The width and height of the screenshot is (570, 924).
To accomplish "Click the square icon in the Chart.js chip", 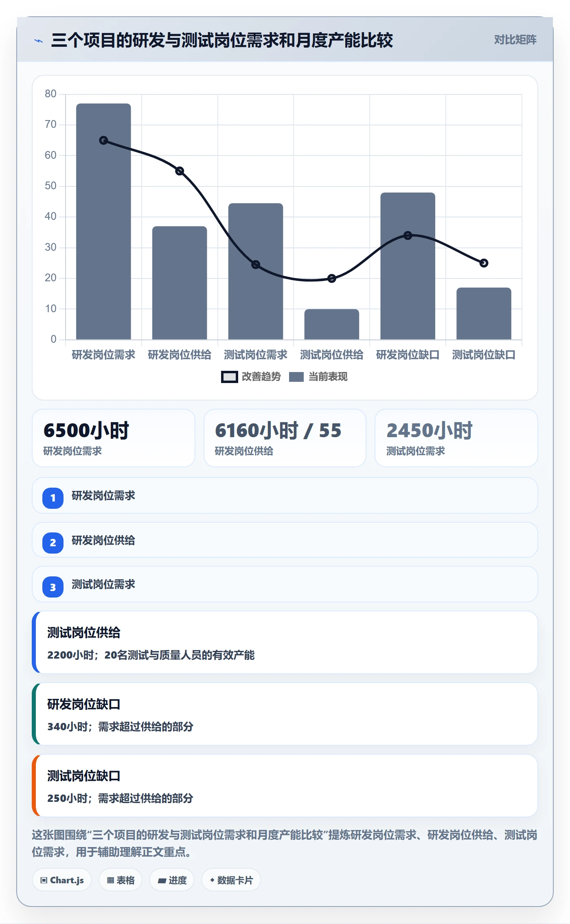I will click(x=44, y=880).
